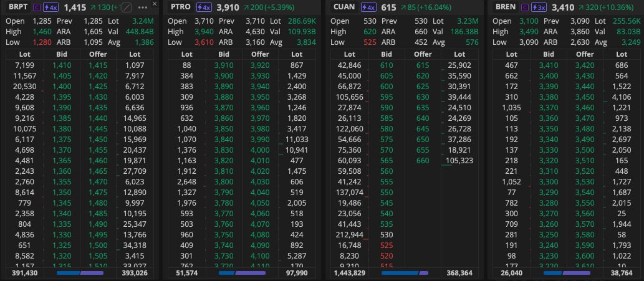The image size is (644, 281).
Task: Click CUAN offer lot 105,323
Action: point(459,161)
